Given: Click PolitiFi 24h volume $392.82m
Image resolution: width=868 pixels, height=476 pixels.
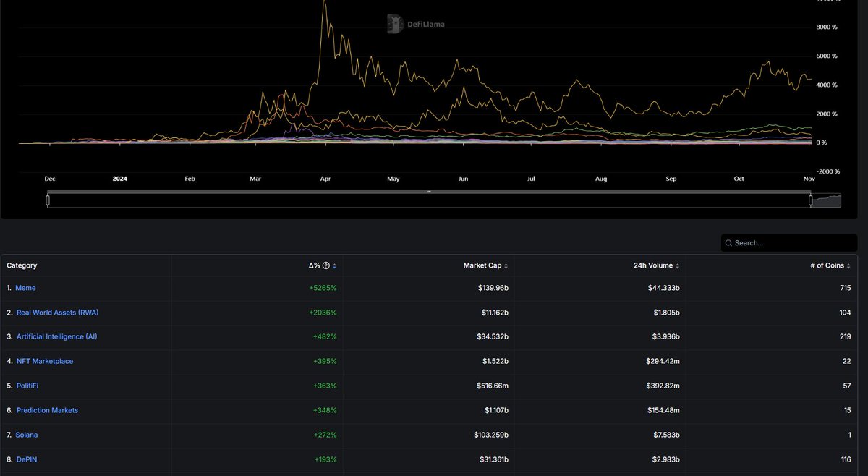Looking at the screenshot, I should click(663, 386).
